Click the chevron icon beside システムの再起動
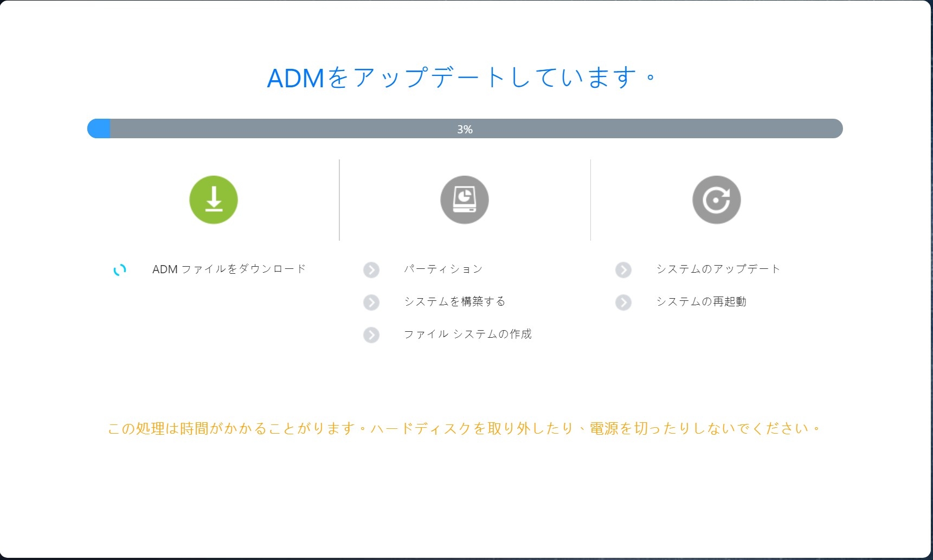This screenshot has height=560, width=933. tap(623, 302)
